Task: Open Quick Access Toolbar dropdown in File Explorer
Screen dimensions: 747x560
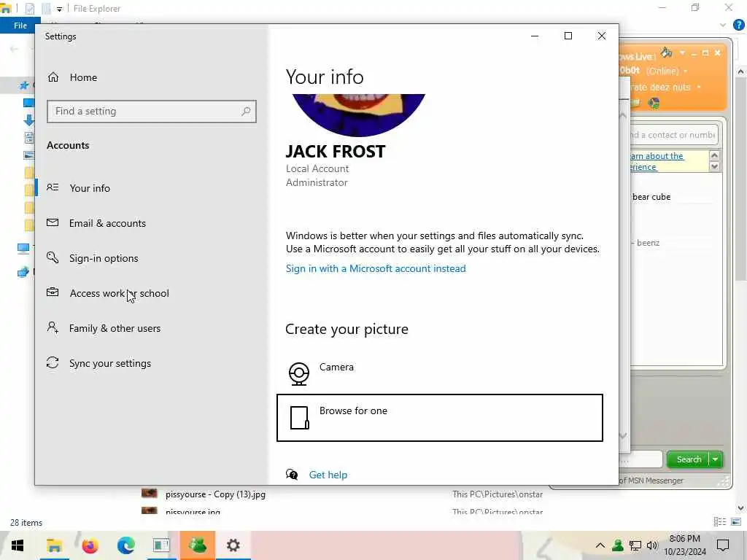Action: pos(59,9)
